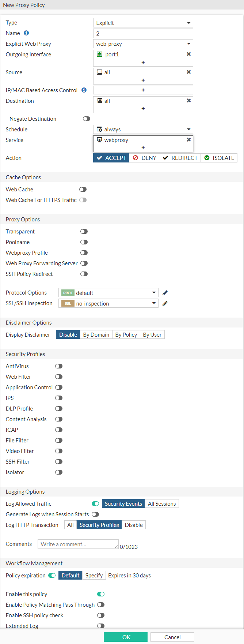Remove the webproxy service entry
The width and height of the screenshot is (244, 644).
coord(188,139)
